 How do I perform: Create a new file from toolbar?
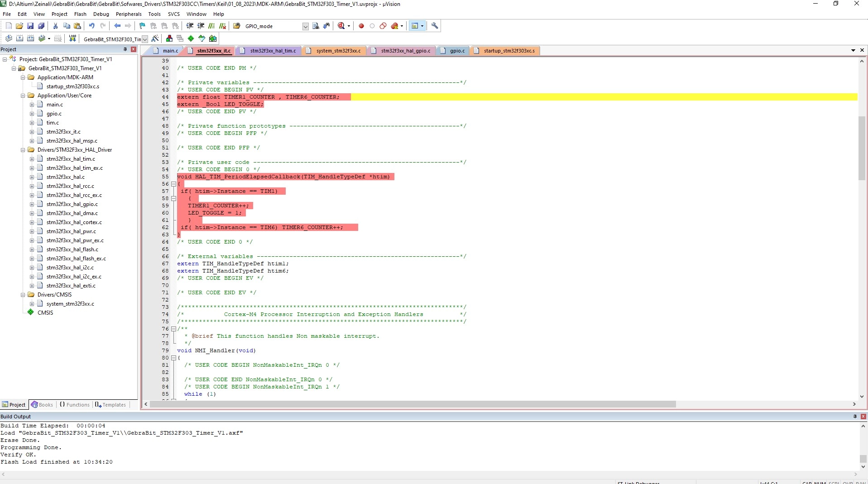pos(9,26)
